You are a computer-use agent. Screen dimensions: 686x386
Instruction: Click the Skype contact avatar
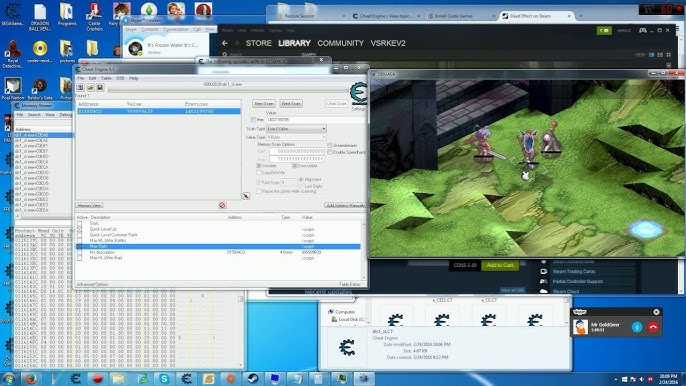tap(135, 47)
